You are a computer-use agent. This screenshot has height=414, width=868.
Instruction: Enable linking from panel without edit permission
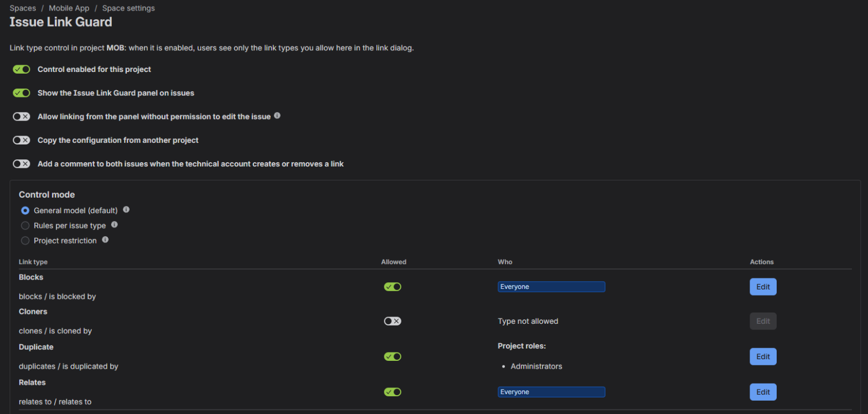click(22, 117)
